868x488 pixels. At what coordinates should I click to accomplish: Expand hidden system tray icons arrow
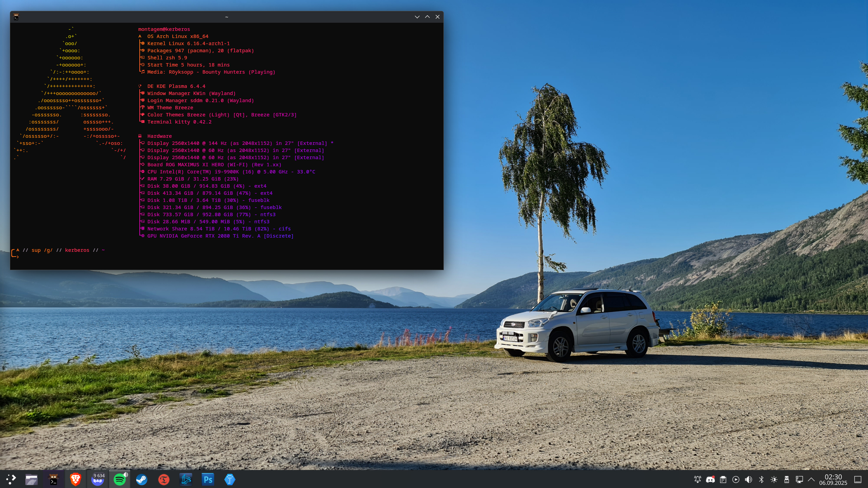[x=811, y=479]
